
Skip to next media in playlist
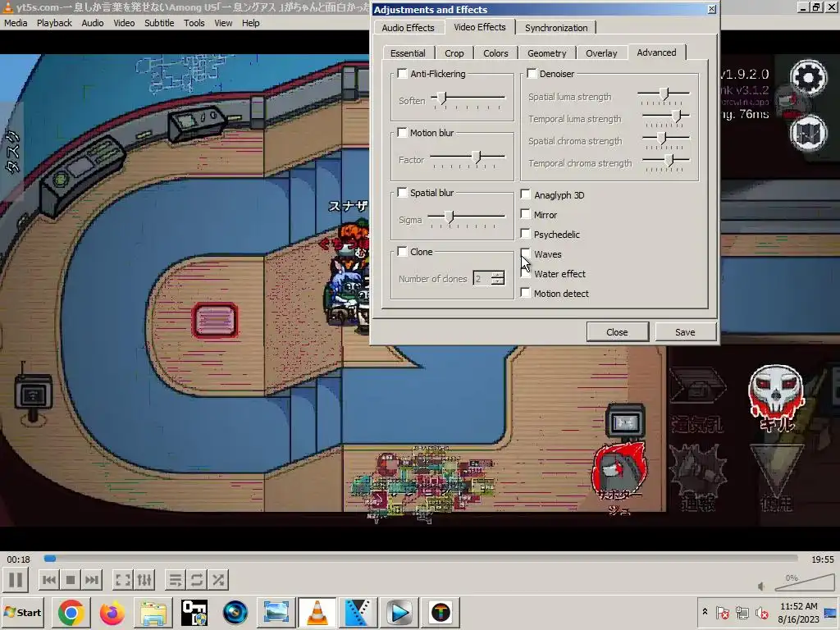[92, 580]
